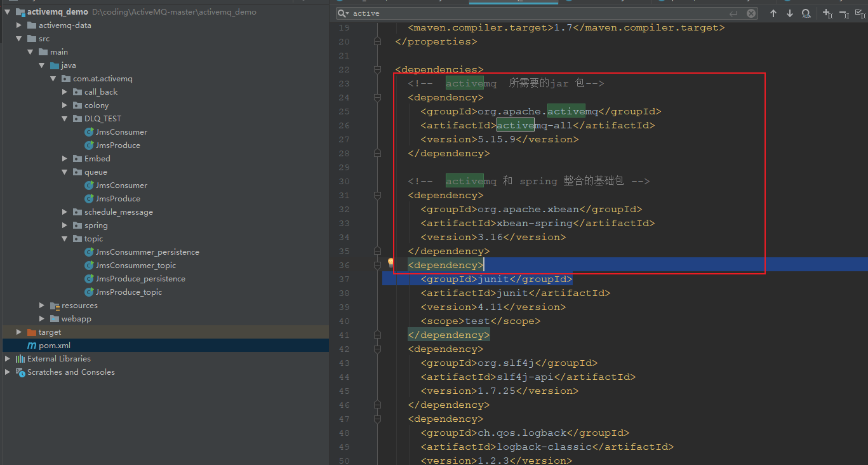Open JmsProduce_persistence file
868x465 pixels.
(140, 279)
